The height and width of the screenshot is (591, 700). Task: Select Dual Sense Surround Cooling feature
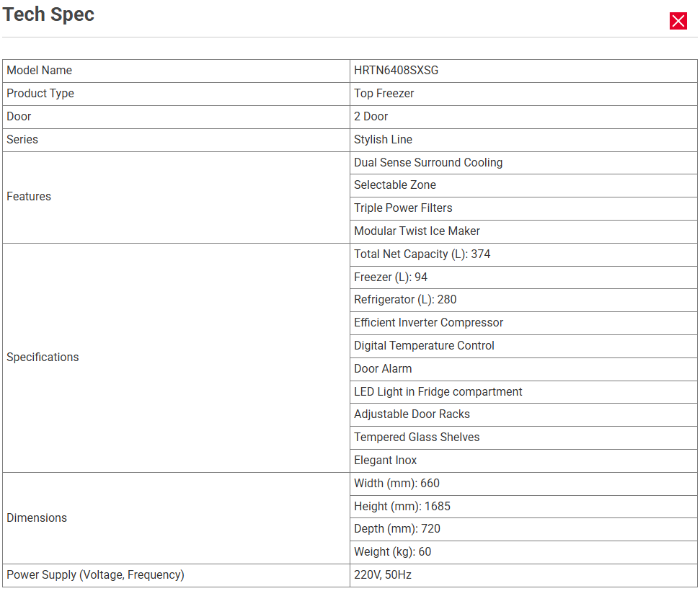point(428,163)
